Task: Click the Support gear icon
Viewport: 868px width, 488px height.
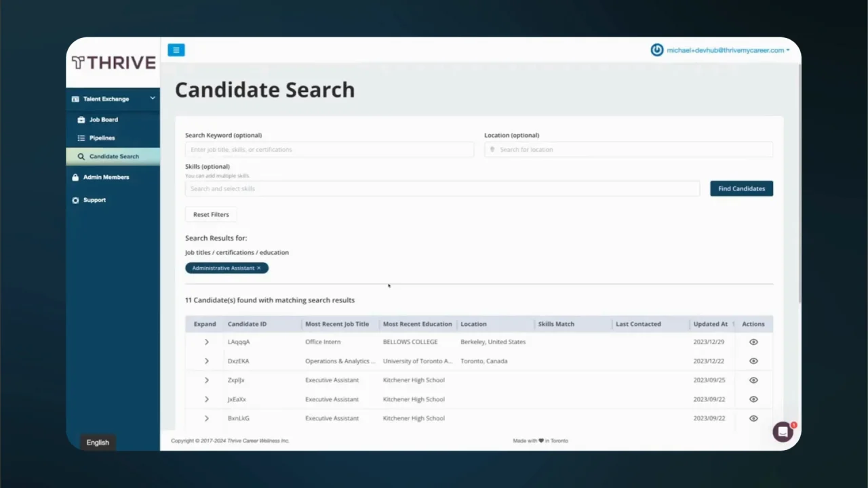Action: click(75, 201)
